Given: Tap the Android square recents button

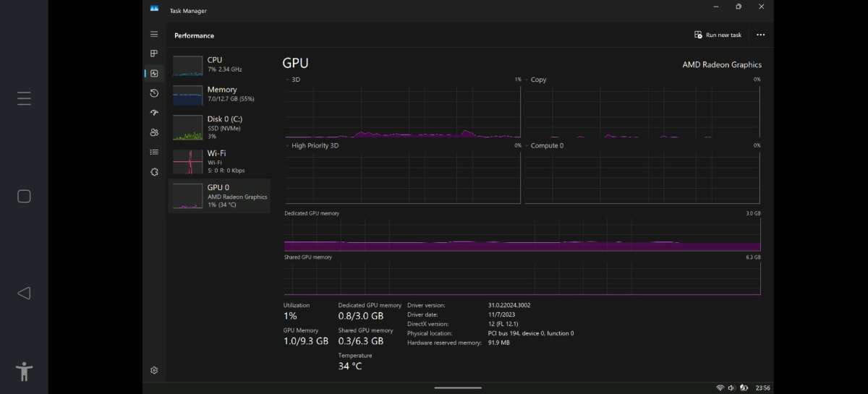Looking at the screenshot, I should pos(24,197).
